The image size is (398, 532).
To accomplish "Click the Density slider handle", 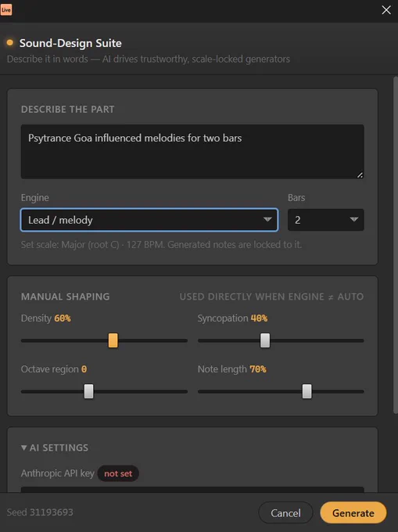I will click(x=113, y=340).
